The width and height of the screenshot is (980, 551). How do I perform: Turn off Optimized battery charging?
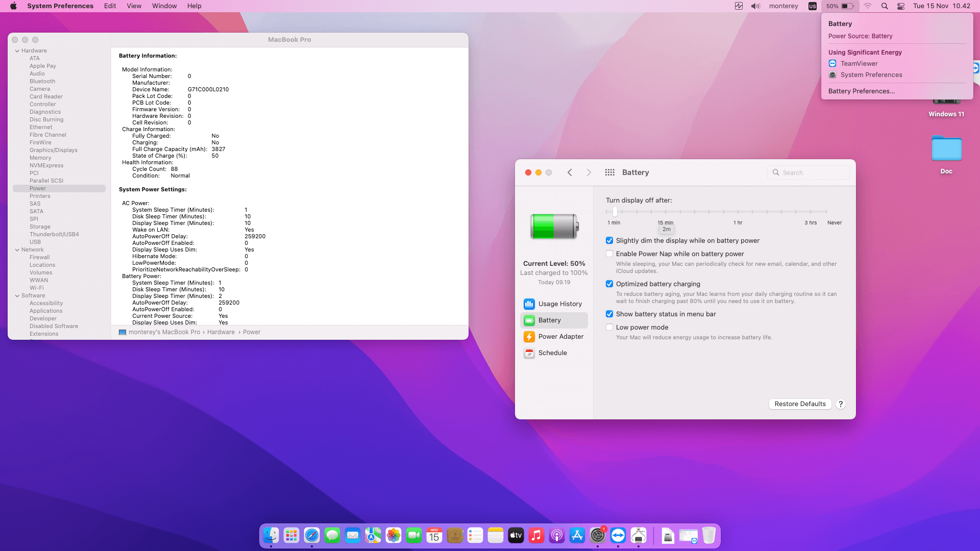(x=609, y=284)
